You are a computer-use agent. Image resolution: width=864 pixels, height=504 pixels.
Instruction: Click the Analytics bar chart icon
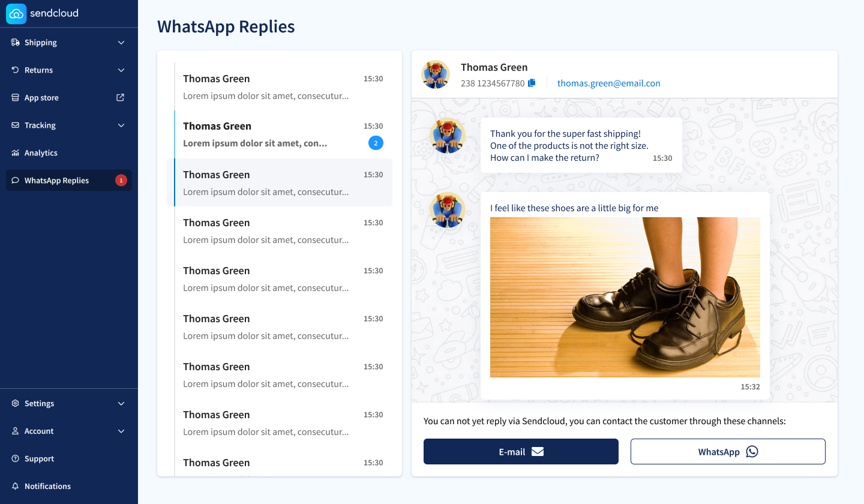[x=16, y=153]
